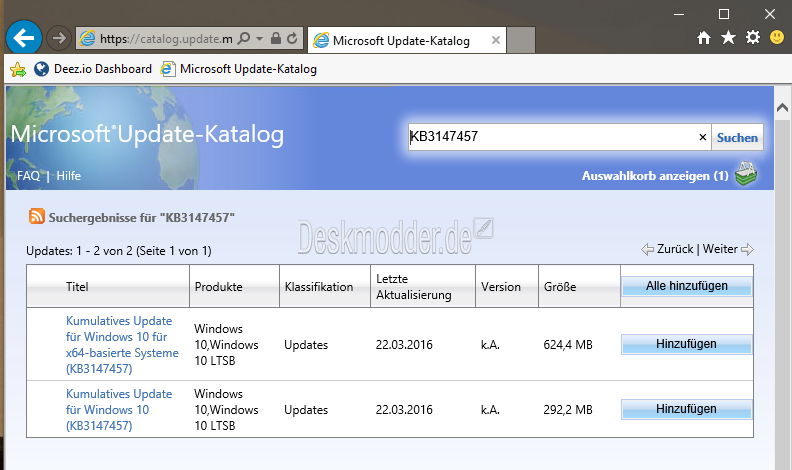This screenshot has width=792, height=470.
Task: Maximize the browser window
Action: tap(724, 14)
